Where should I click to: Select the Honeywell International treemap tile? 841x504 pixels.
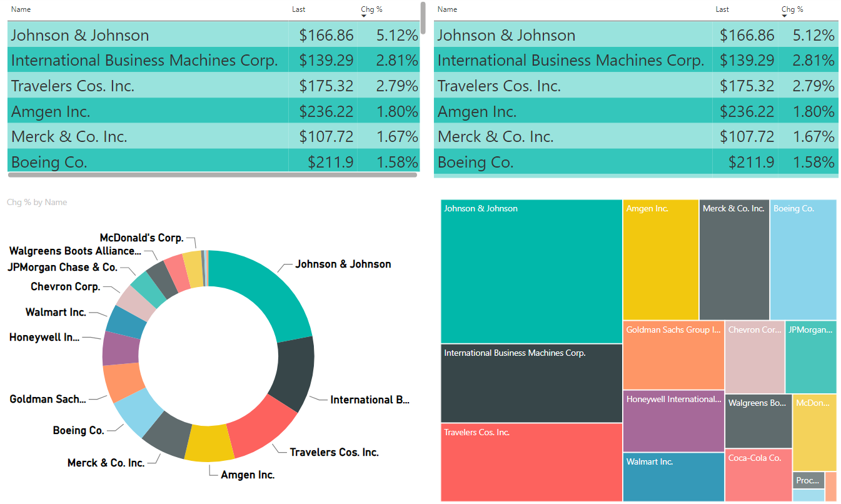674,421
